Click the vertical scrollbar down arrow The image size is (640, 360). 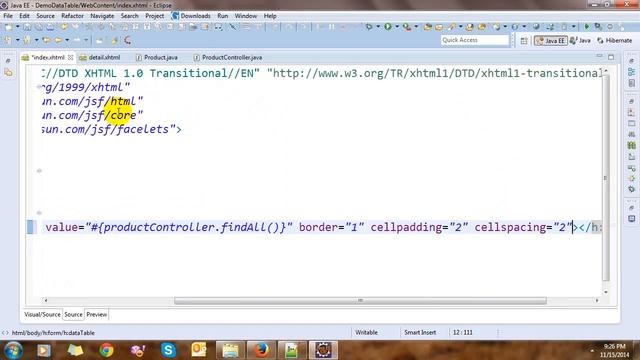[x=606, y=292]
